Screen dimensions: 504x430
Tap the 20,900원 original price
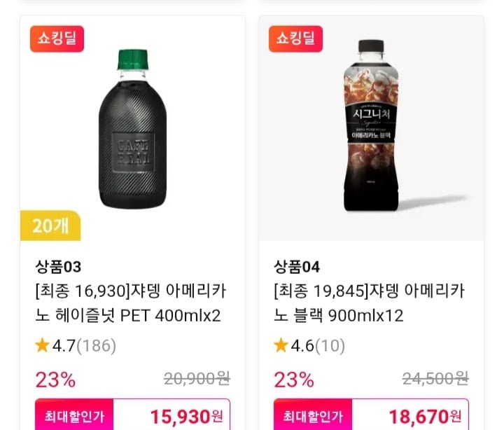tap(197, 379)
